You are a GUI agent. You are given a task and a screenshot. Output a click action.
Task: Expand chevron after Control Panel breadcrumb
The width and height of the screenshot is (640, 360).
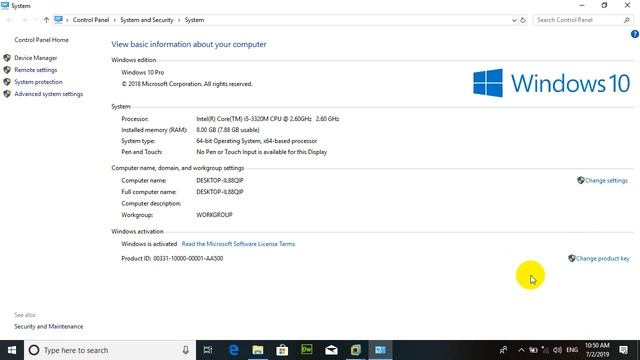coord(115,20)
